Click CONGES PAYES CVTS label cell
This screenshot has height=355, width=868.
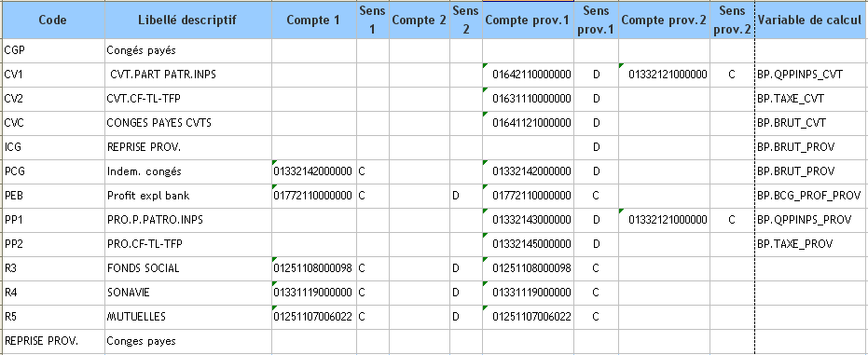tap(187, 123)
